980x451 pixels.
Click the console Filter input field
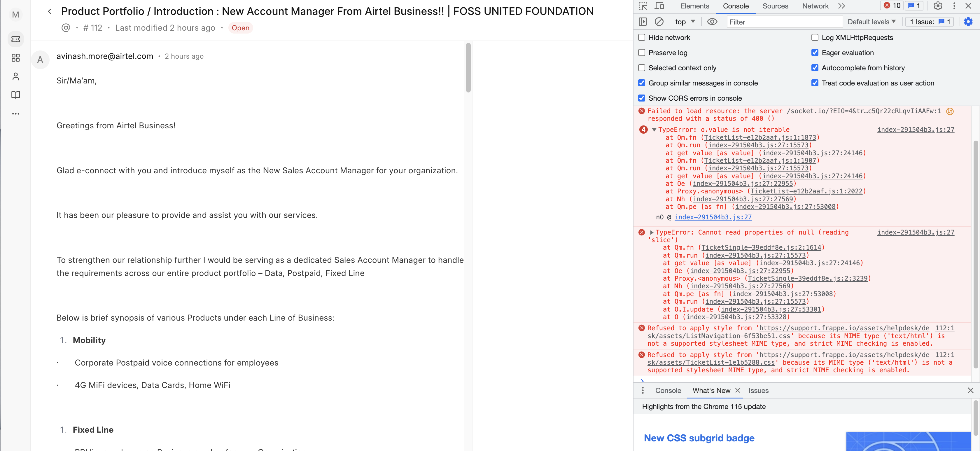pyautogui.click(x=784, y=22)
